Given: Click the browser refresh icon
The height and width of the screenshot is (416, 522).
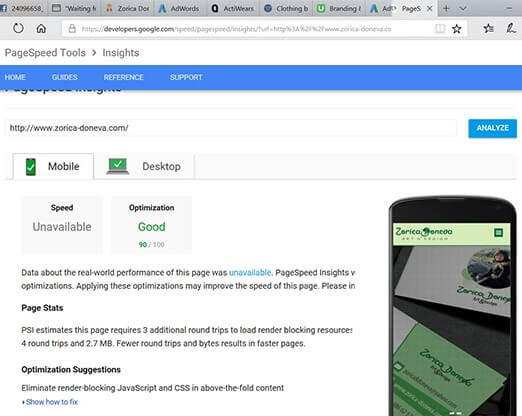Looking at the screenshot, I should coord(18,28).
